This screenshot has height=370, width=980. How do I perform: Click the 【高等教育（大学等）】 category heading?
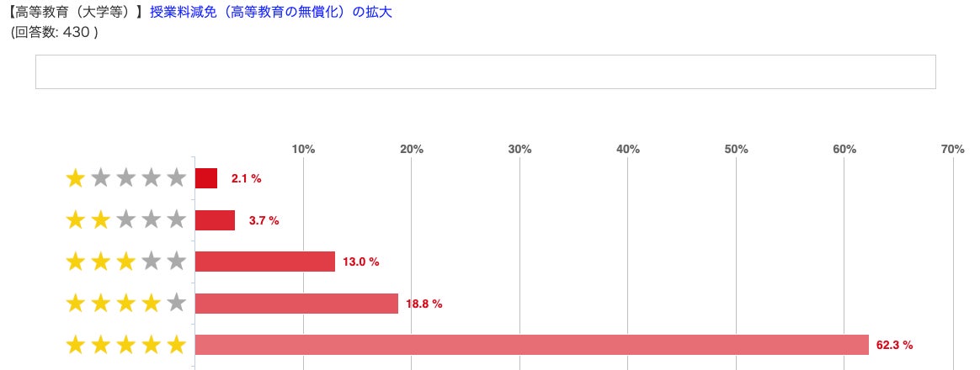74,13
